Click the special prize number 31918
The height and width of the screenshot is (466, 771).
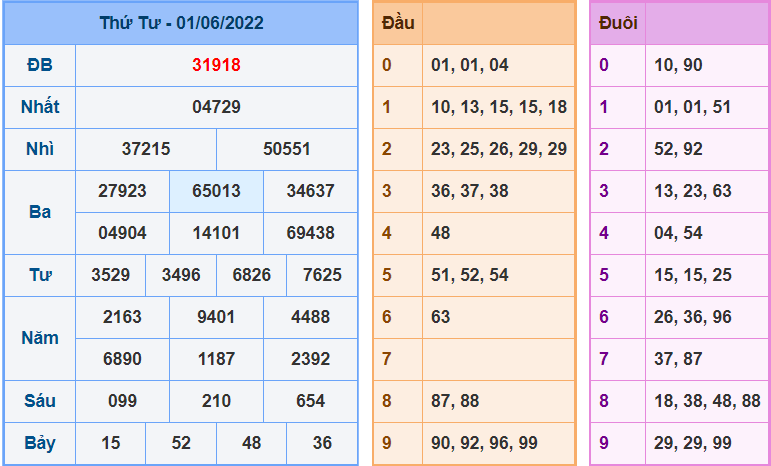click(216, 65)
